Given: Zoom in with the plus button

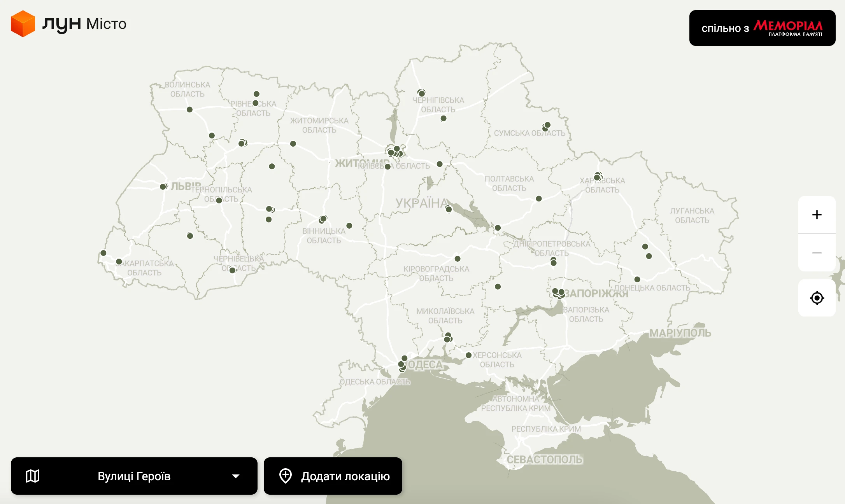Looking at the screenshot, I should 817,215.
